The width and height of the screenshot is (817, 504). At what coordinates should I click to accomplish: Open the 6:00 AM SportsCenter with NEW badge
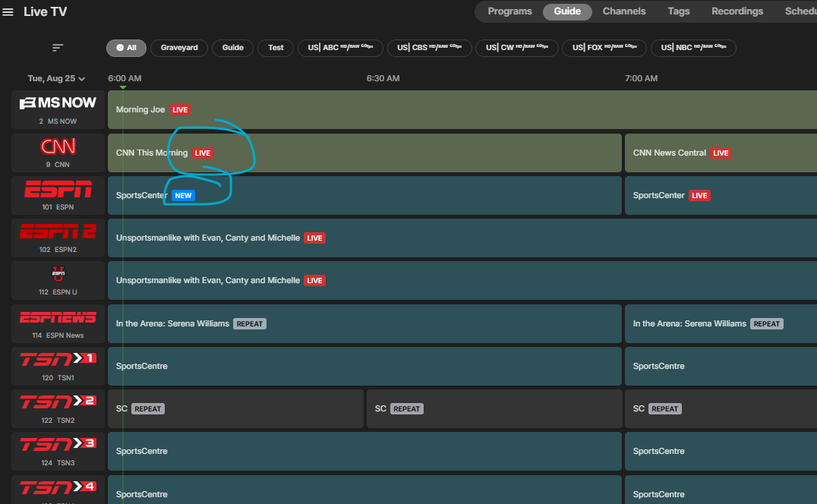(364, 195)
